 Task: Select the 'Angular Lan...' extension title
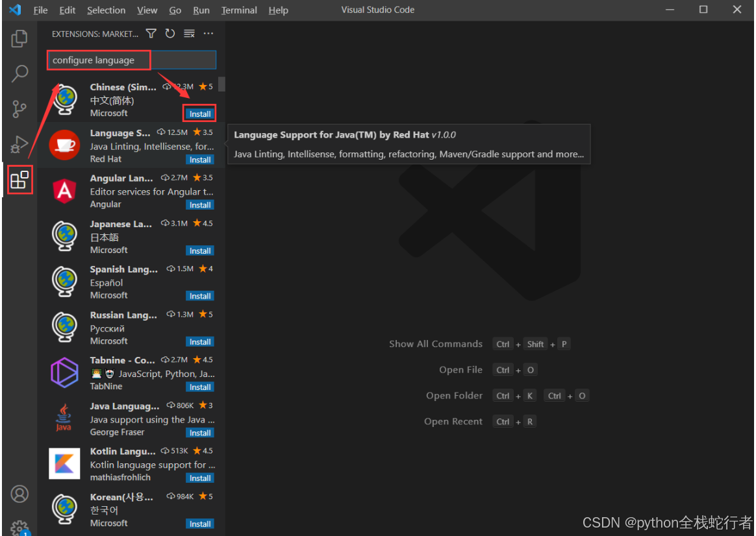121,178
